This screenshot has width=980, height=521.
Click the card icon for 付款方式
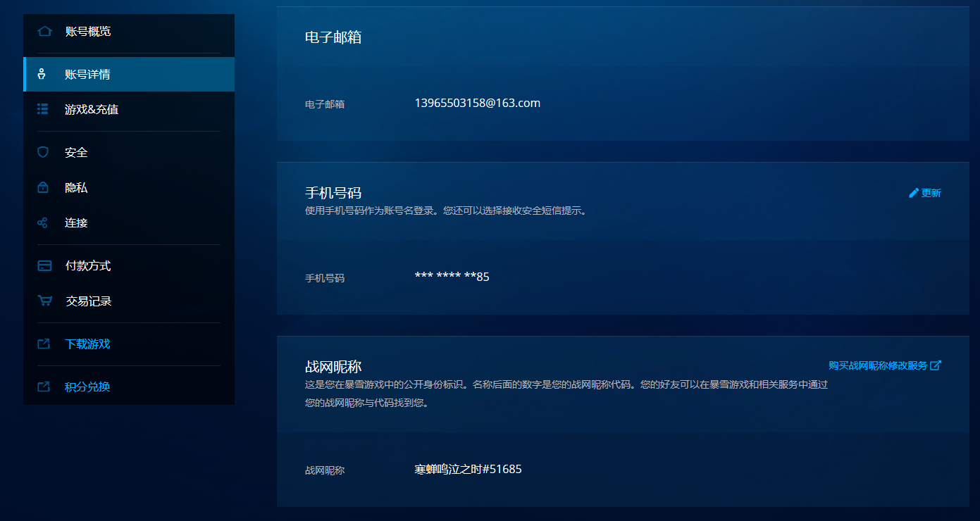(42, 265)
